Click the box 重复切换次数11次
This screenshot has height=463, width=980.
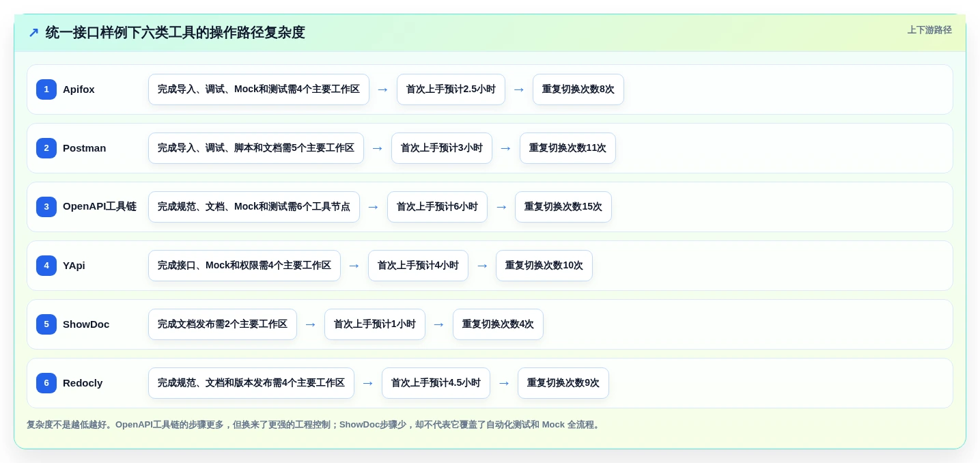[568, 148]
